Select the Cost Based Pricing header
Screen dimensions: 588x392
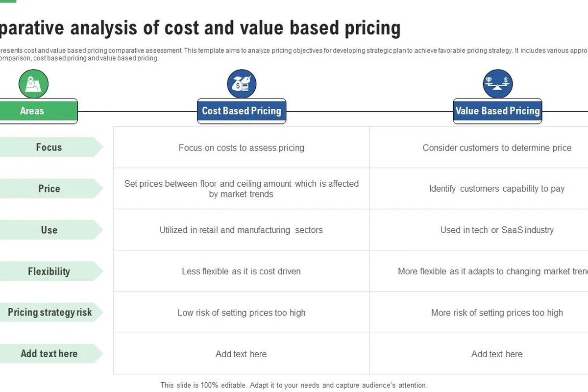[x=242, y=111]
